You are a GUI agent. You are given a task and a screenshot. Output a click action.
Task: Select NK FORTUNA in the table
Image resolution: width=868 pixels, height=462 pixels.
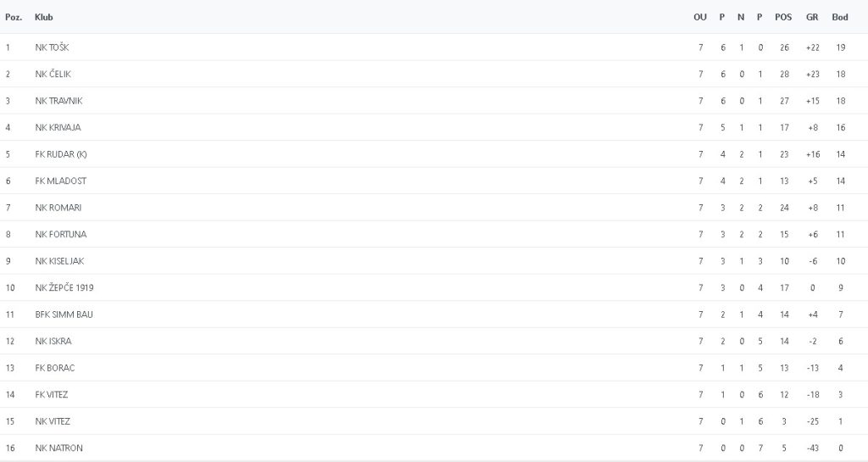pyautogui.click(x=60, y=234)
